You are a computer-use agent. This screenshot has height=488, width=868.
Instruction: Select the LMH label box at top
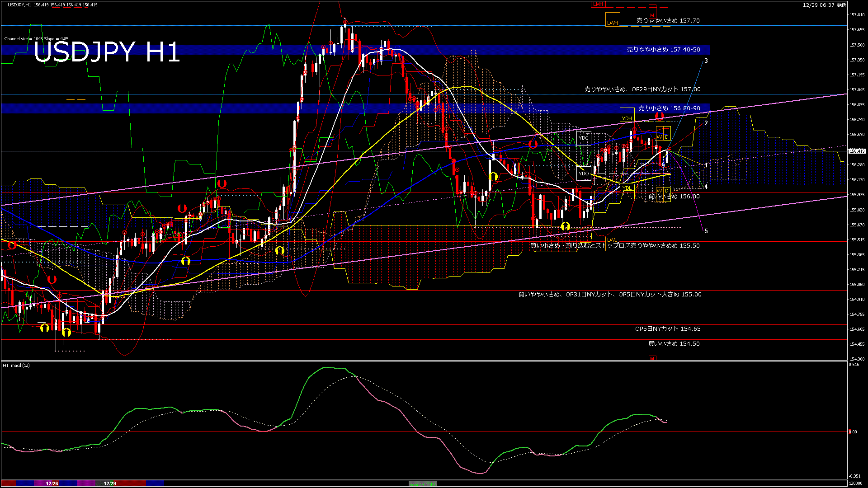598,5
